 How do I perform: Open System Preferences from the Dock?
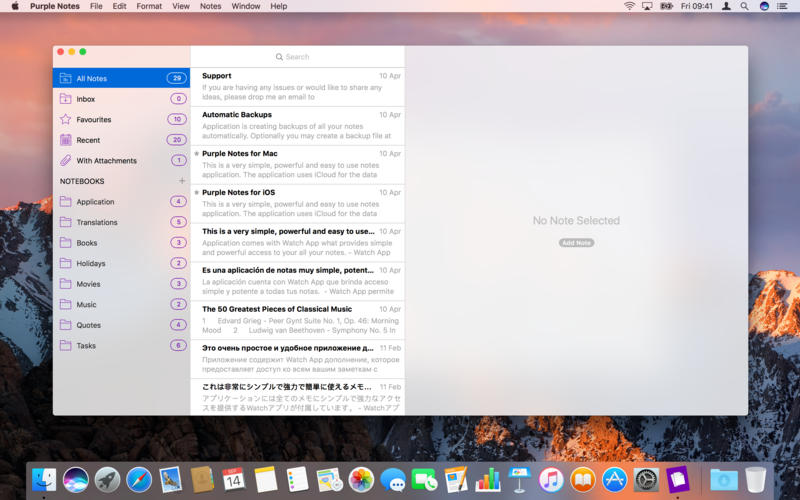[646, 480]
